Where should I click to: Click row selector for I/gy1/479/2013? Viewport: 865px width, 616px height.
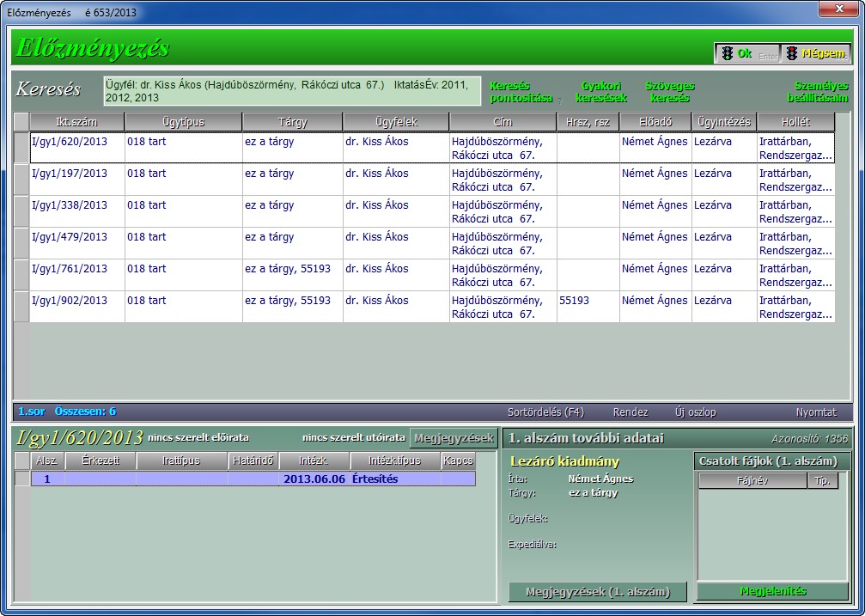click(21, 243)
